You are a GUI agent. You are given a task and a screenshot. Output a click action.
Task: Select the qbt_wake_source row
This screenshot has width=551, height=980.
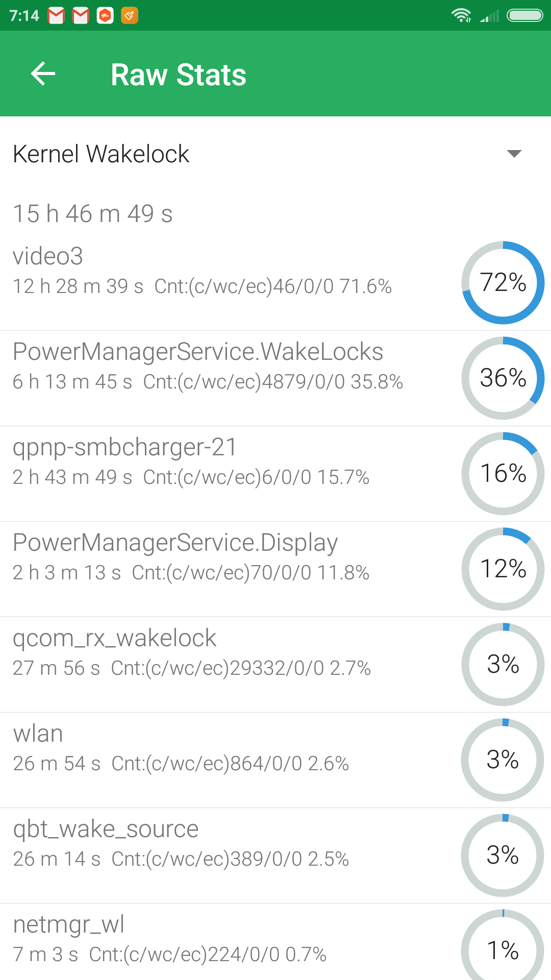[275, 855]
